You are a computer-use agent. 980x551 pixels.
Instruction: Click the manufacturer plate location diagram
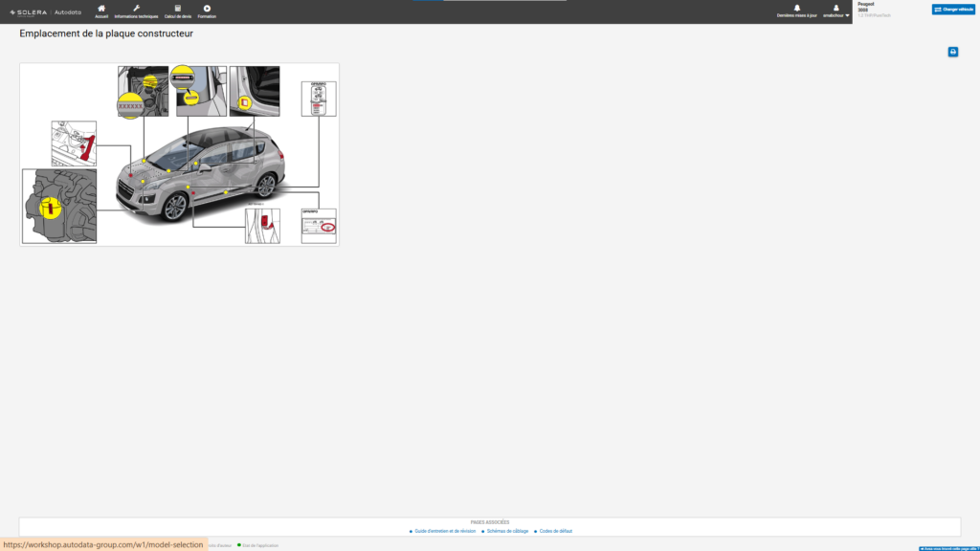179,154
